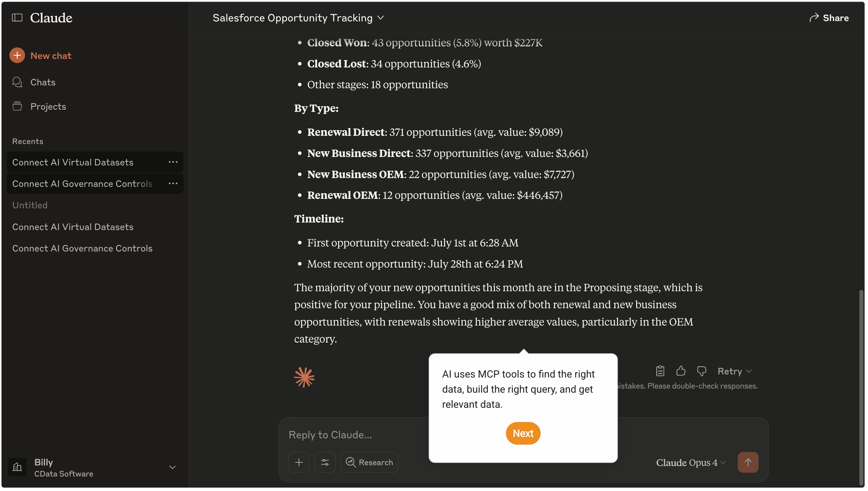This screenshot has height=491, width=868.
Task: Toggle the sidebar panel icon
Action: click(x=17, y=18)
